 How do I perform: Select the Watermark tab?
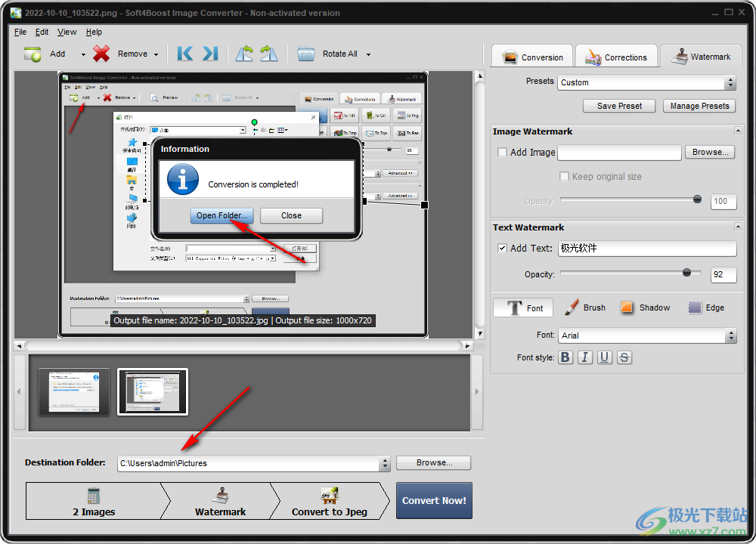tap(703, 56)
